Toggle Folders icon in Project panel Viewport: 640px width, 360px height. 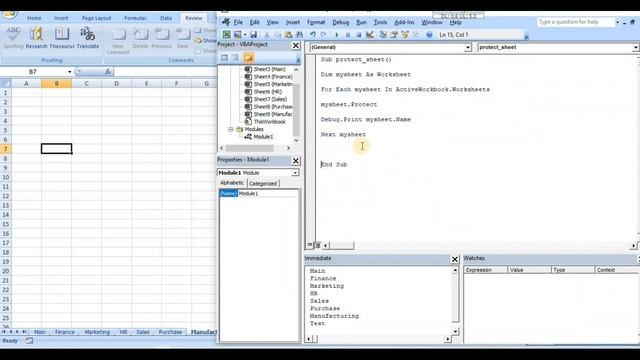248,58
